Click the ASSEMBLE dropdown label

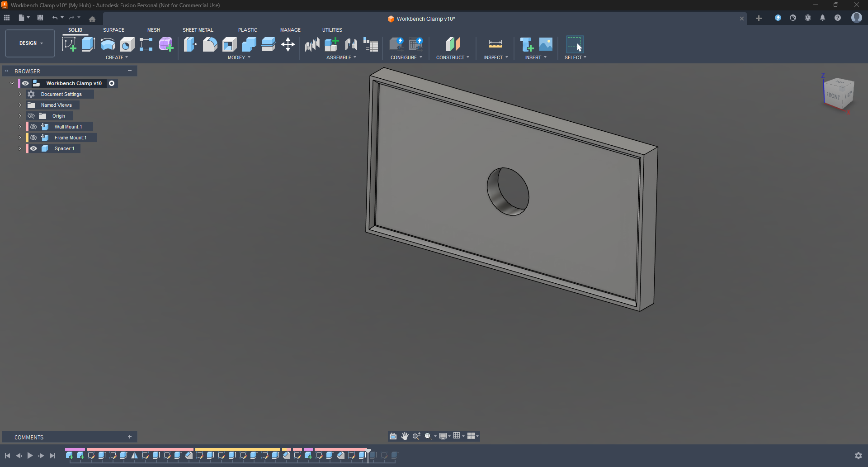341,57
